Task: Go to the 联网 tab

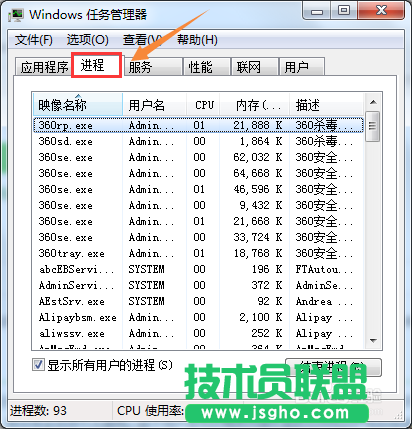Action: pyautogui.click(x=255, y=67)
